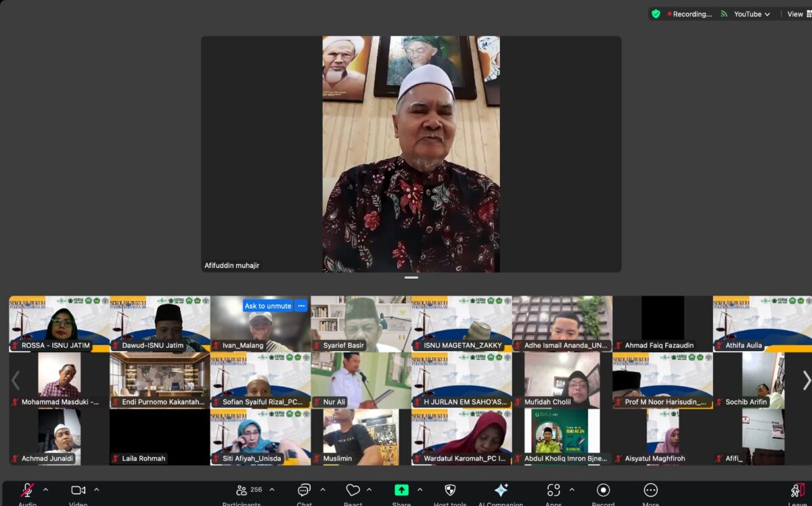Click the Leave meeting button
The image size is (812, 506).
click(x=798, y=490)
